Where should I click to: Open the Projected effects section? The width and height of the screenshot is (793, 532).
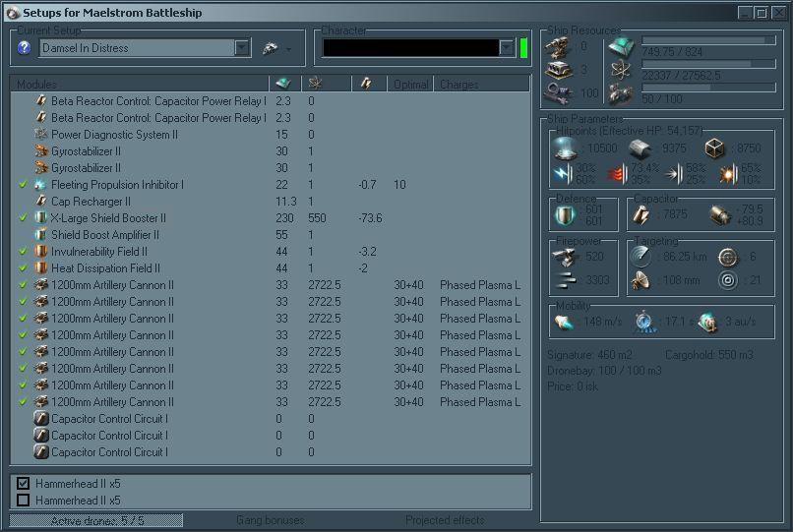(x=445, y=520)
